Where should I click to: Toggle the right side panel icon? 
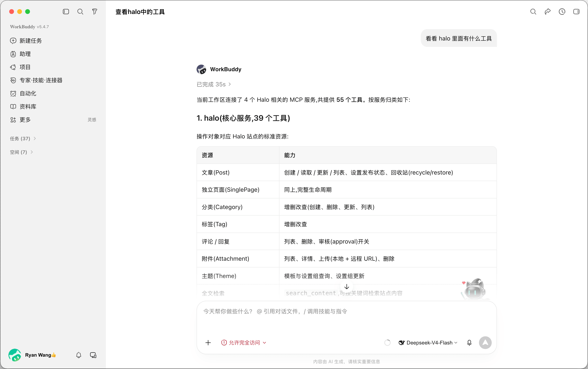click(x=576, y=12)
